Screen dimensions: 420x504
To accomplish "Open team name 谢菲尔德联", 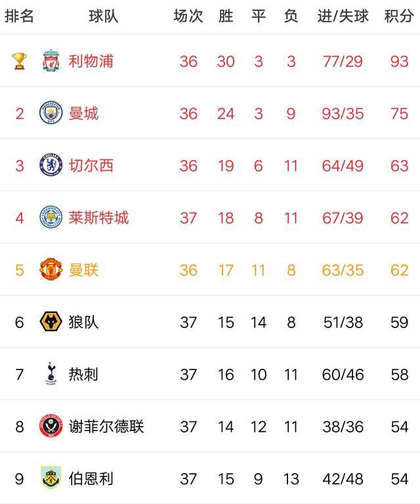I will (106, 427).
